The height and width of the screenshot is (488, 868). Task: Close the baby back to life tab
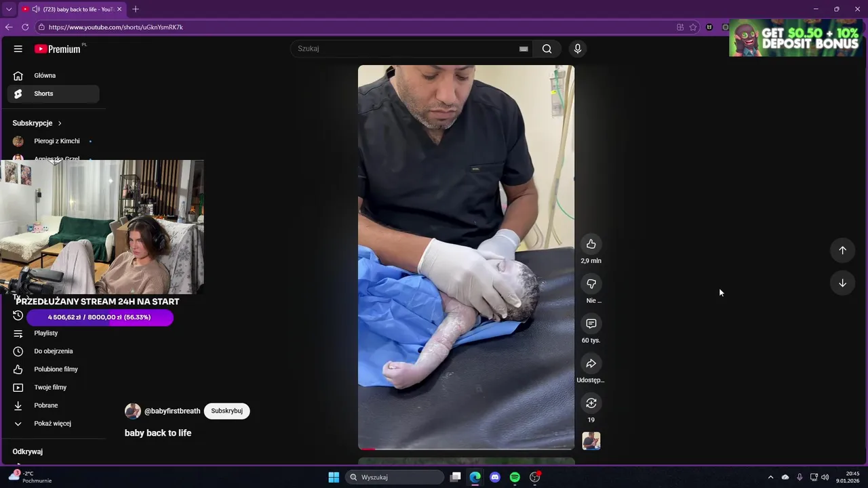119,9
